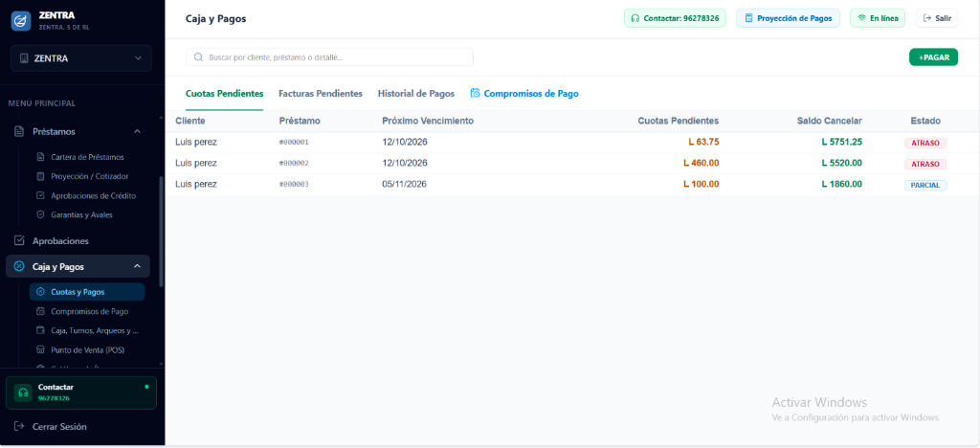Viewport: 980px width, 448px height.
Task: Click the green +PAGAR button
Action: coord(933,56)
